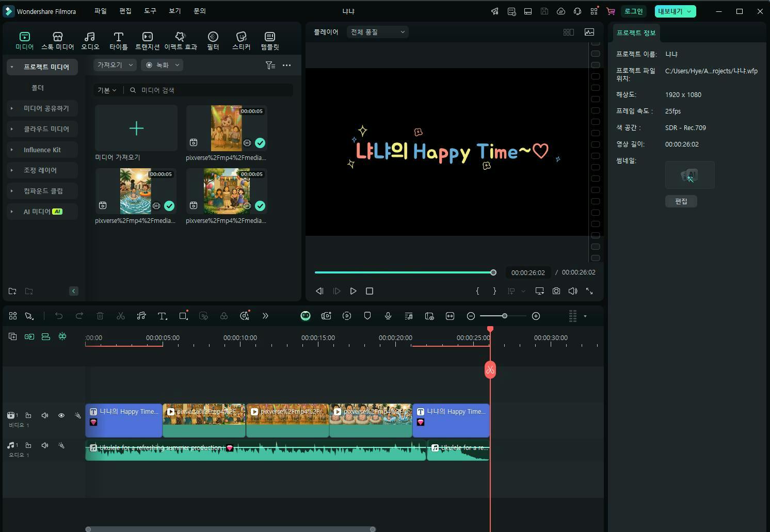Toggle visibility eye on Video 1 track

click(61, 415)
